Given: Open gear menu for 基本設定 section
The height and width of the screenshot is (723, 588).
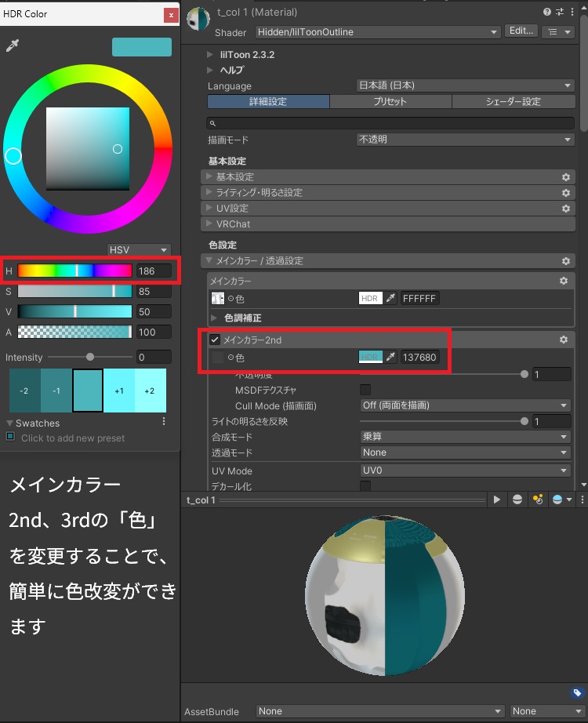Looking at the screenshot, I should [x=566, y=177].
